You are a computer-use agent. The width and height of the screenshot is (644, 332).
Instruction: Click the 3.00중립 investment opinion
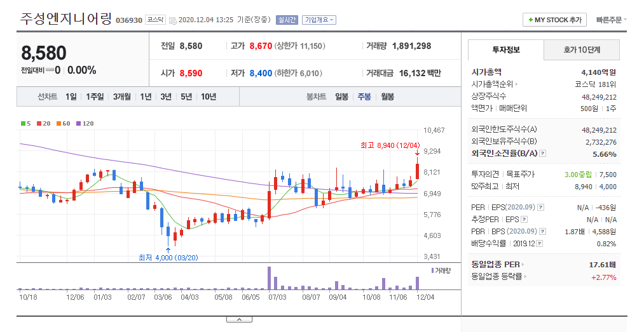coord(579,175)
